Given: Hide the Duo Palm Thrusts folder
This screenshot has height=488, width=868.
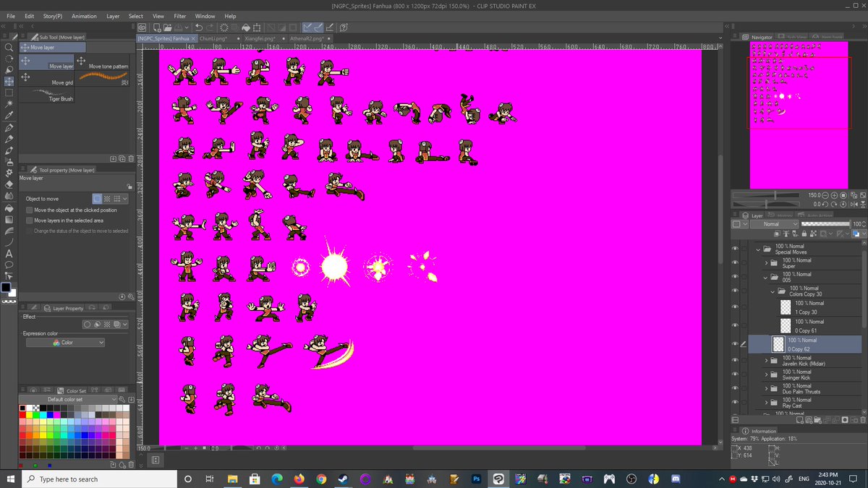Looking at the screenshot, I should [736, 388].
